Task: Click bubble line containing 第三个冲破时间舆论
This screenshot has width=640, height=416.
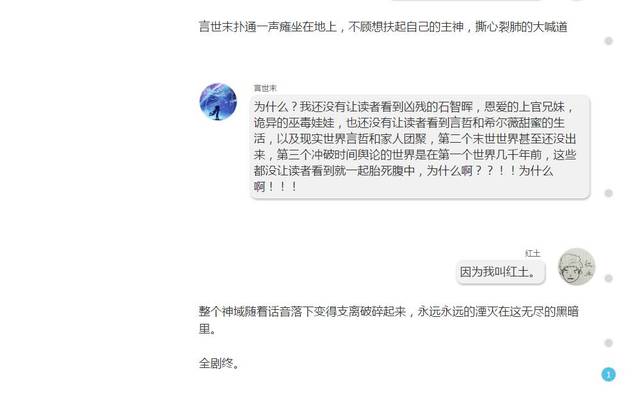Action: (415, 155)
